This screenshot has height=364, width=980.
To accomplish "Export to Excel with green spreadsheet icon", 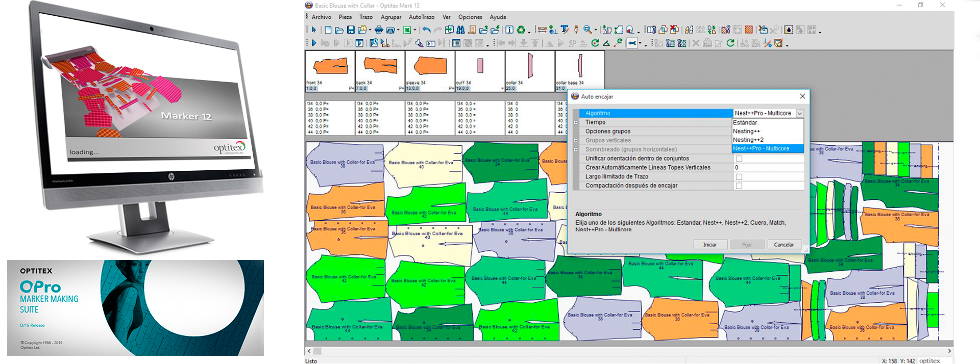I will pos(407,30).
